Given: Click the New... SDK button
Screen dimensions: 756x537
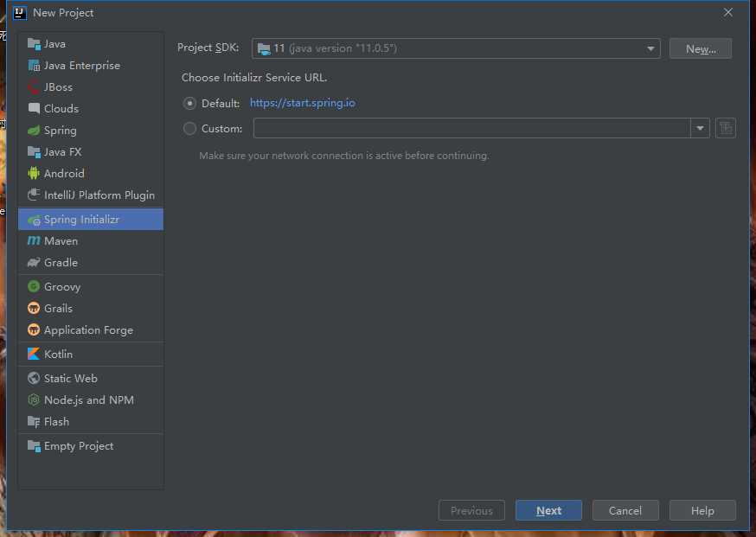Looking at the screenshot, I should point(701,48).
